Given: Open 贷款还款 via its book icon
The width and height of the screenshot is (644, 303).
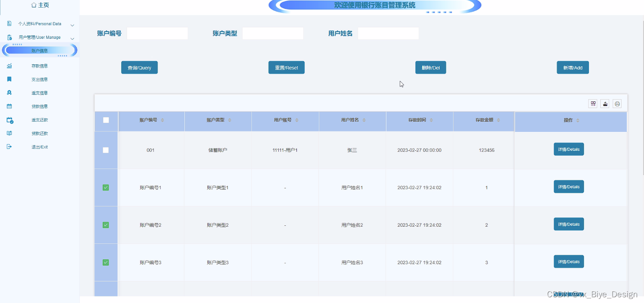Looking at the screenshot, I should tap(9, 133).
